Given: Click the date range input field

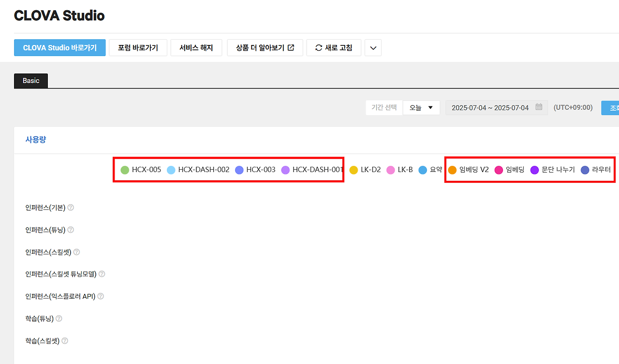Looking at the screenshot, I should (497, 107).
